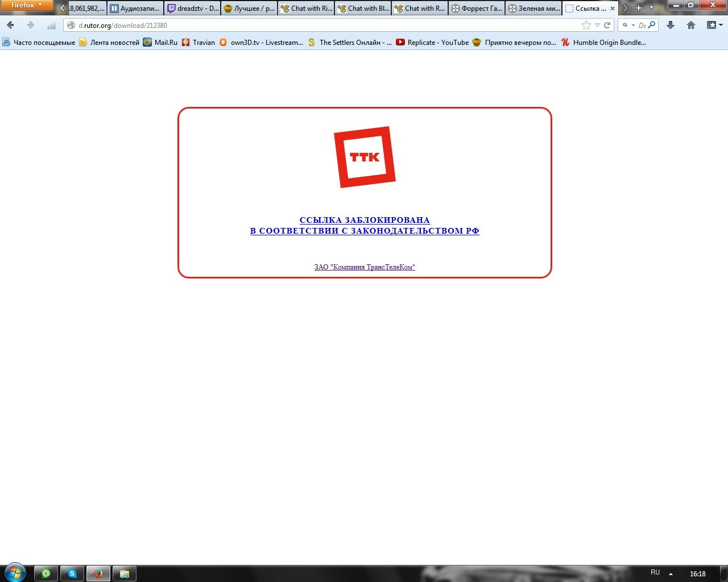The height and width of the screenshot is (582, 728).
Task: Switch to the Форрест Га... tab
Action: 477,9
